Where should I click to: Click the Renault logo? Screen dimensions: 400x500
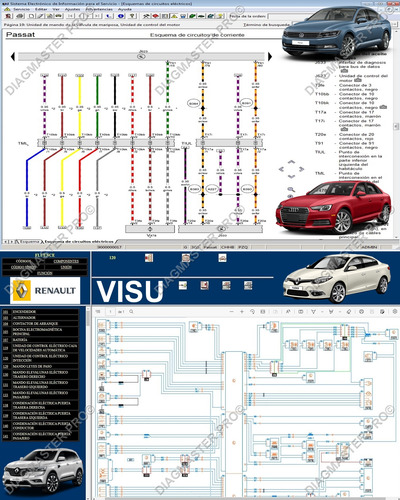pos(45,290)
